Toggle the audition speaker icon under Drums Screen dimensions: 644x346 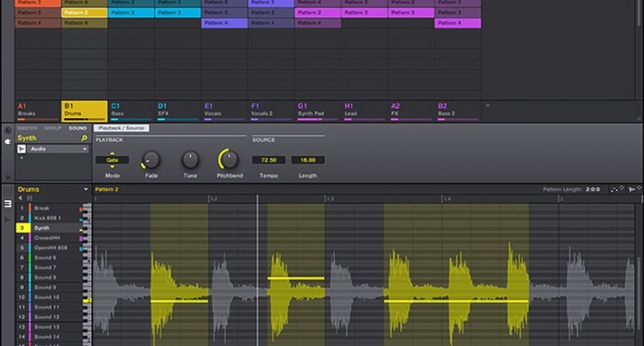point(20,198)
